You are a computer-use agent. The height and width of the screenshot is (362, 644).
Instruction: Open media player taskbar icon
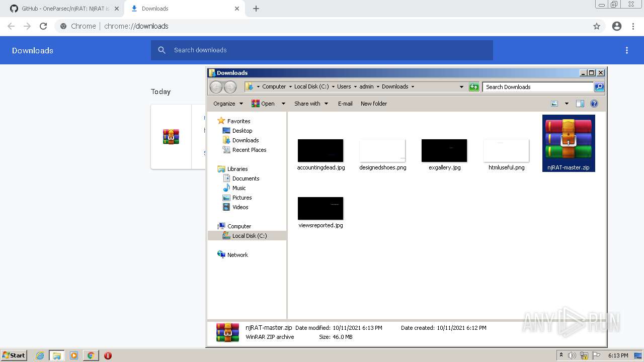pos(74,355)
